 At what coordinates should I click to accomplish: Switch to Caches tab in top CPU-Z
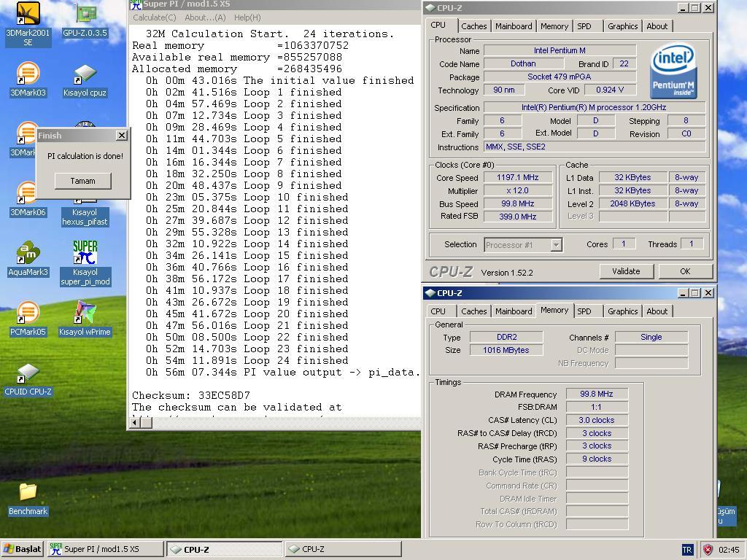click(x=474, y=26)
